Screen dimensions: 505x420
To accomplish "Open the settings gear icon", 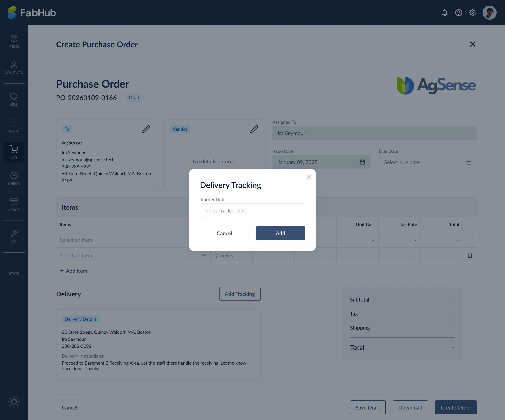I will click(x=473, y=12).
